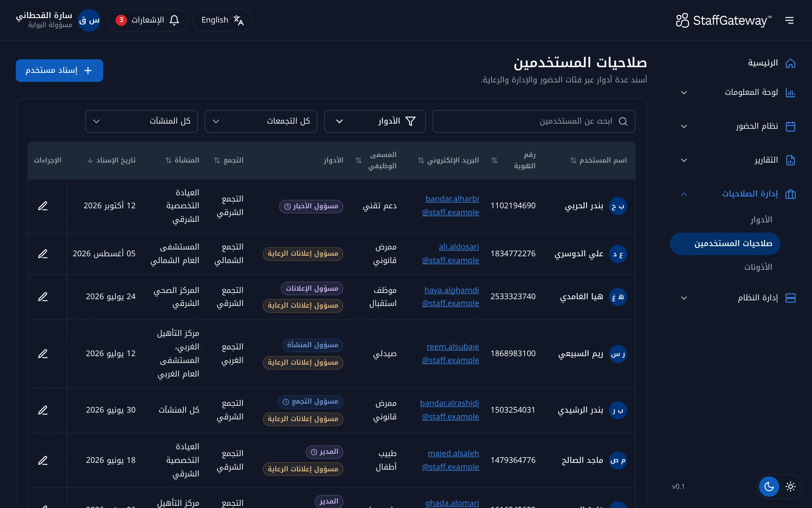Open user avatar for سارة القحطاني
Screen dimensions: 812x508
pyautogui.click(x=89, y=20)
